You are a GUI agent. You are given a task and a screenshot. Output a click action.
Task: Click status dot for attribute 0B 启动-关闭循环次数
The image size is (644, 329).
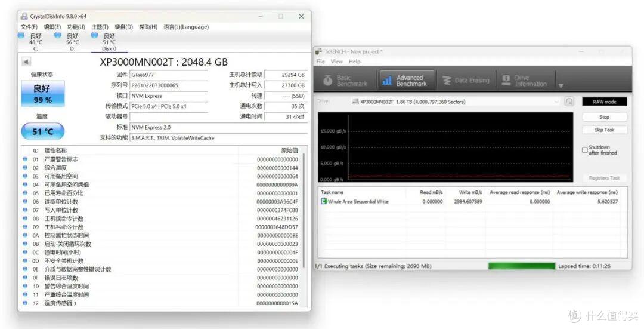coord(25,244)
